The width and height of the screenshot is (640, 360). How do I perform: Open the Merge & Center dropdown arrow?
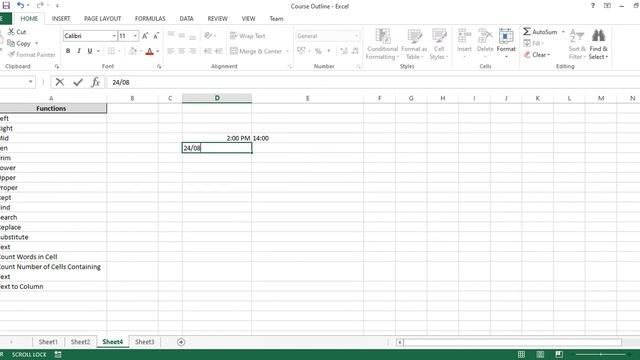click(x=287, y=51)
